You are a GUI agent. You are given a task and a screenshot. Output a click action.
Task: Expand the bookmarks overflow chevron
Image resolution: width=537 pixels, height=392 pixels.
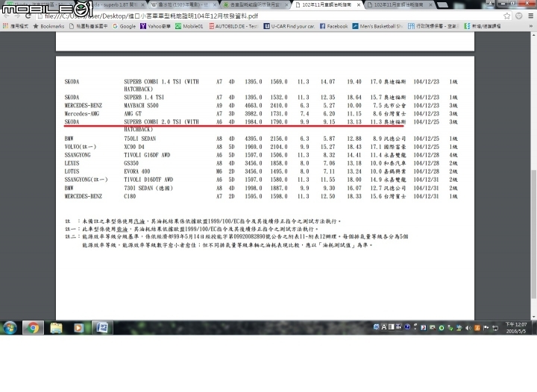530,26
